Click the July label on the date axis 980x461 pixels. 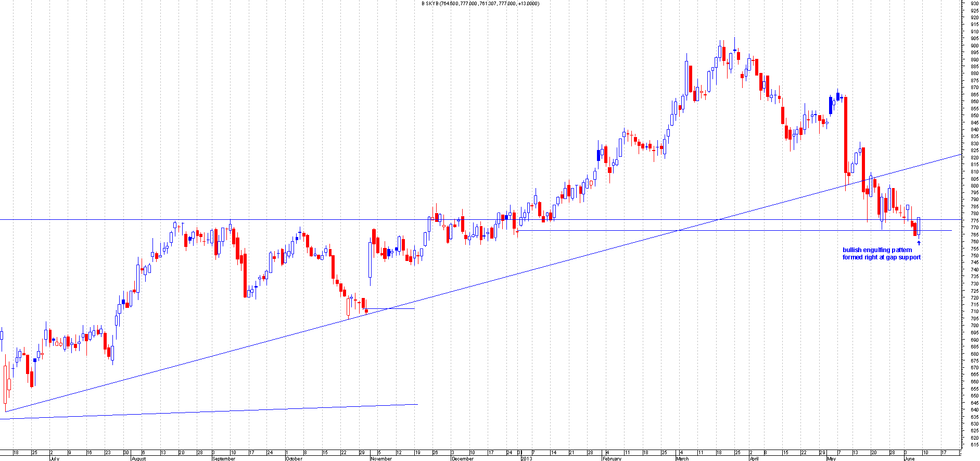(x=55, y=458)
